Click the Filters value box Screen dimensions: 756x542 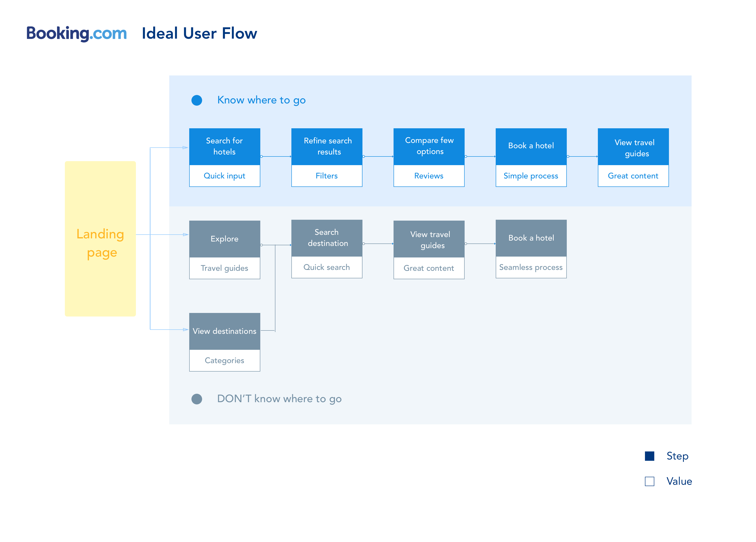(327, 176)
